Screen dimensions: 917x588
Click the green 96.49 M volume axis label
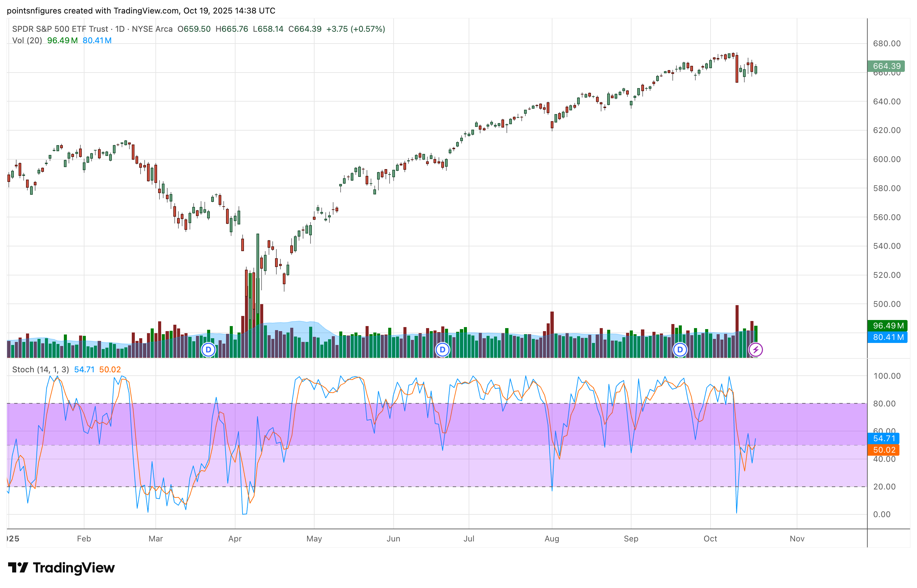[887, 326]
